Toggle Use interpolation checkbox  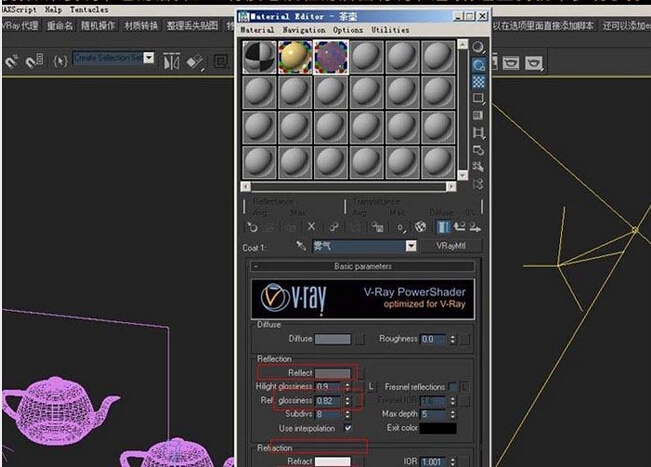pos(348,428)
